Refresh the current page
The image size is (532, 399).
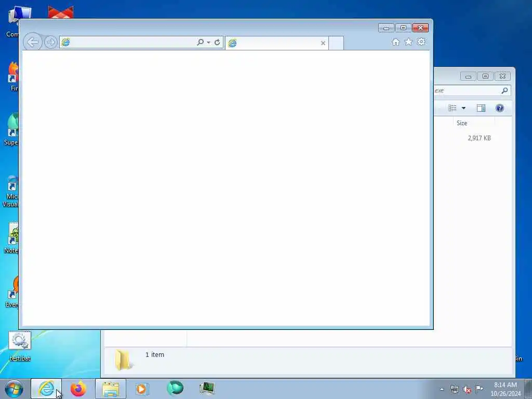point(217,42)
